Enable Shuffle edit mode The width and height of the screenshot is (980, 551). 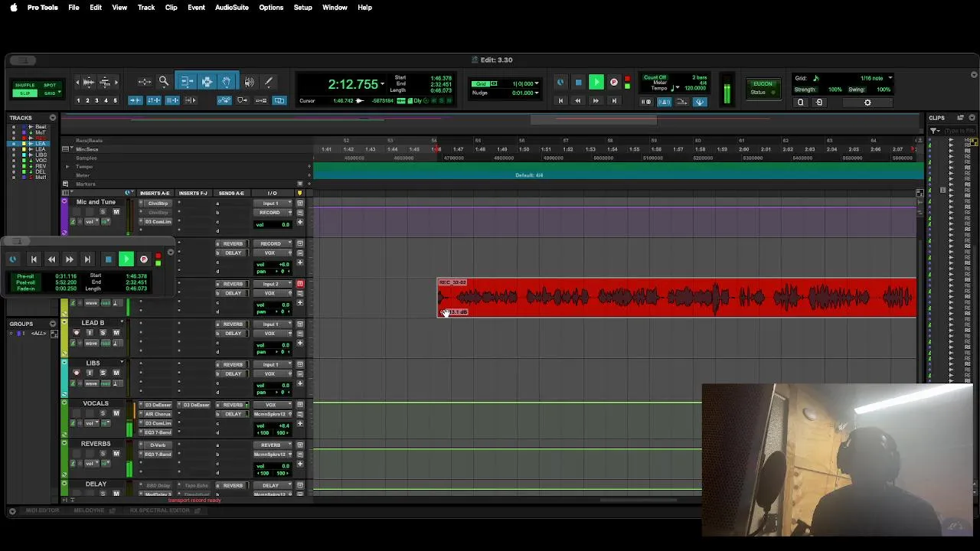[25, 85]
